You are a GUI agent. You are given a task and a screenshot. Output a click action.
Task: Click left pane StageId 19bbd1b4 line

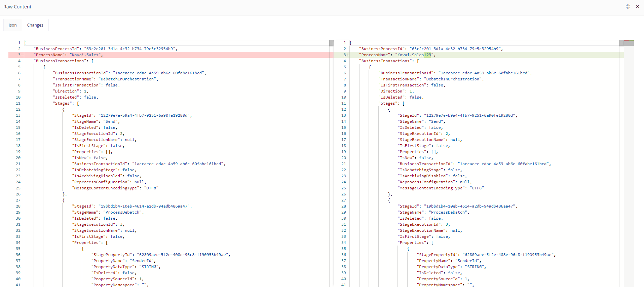pyautogui.click(x=132, y=206)
